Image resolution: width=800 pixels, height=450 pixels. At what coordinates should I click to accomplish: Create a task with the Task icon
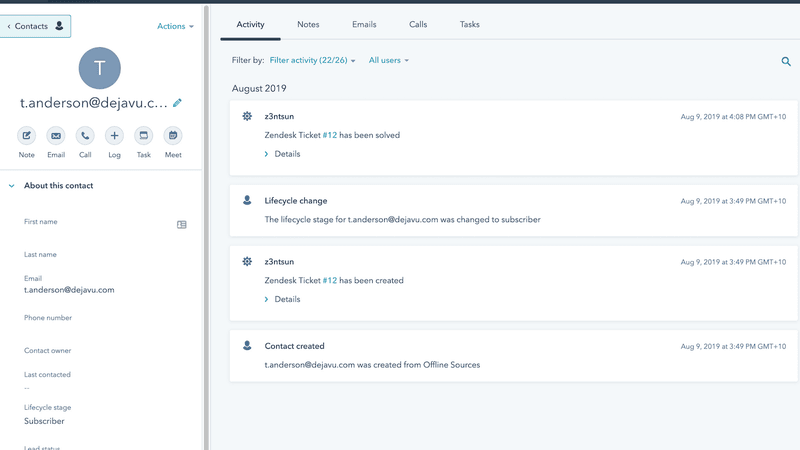[x=144, y=136]
